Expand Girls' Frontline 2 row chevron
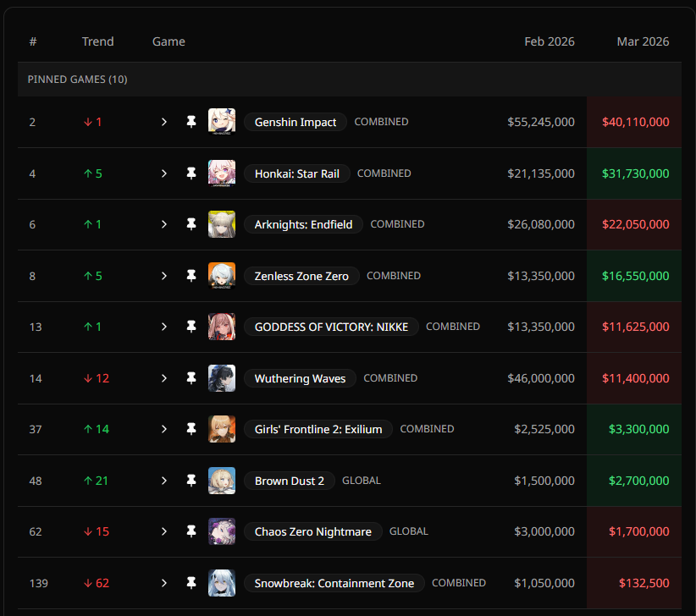The height and width of the screenshot is (616, 696). pyautogui.click(x=164, y=429)
